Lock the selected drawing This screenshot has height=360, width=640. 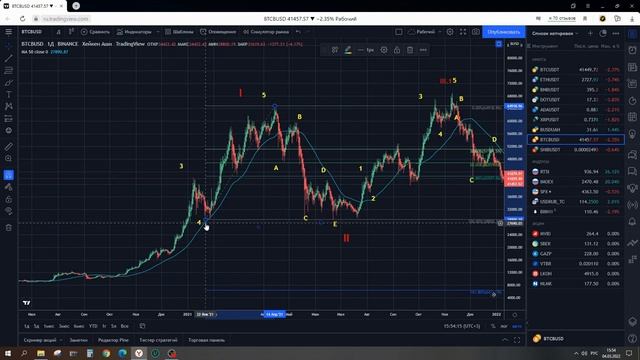pos(397,50)
